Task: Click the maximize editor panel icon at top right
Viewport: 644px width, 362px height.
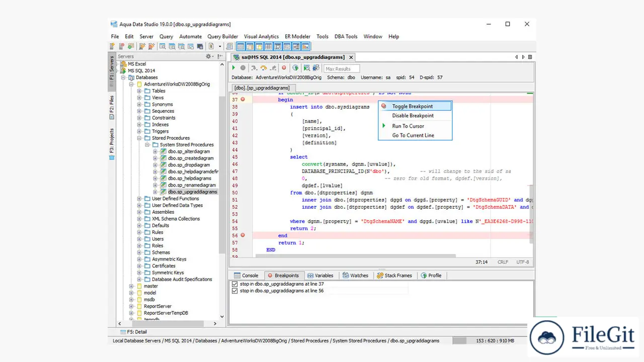Action: tap(530, 57)
